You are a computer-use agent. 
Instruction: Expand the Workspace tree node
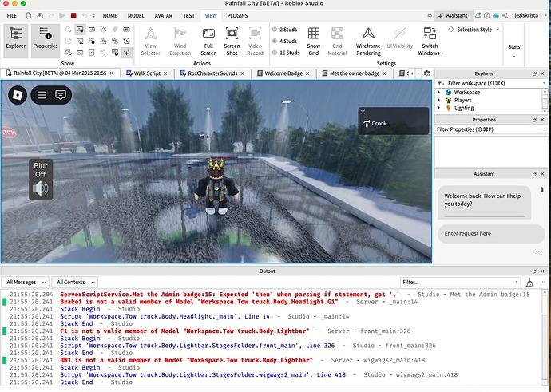point(438,92)
